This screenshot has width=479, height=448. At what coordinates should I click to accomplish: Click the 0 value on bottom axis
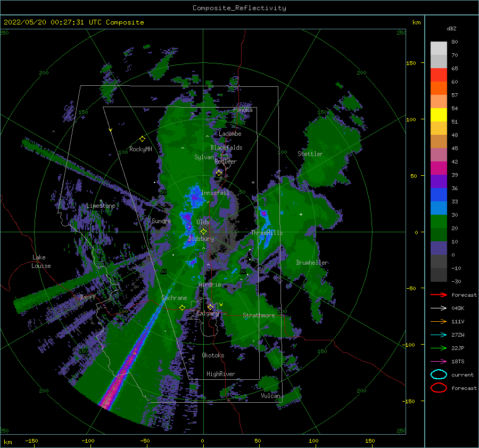[202, 441]
